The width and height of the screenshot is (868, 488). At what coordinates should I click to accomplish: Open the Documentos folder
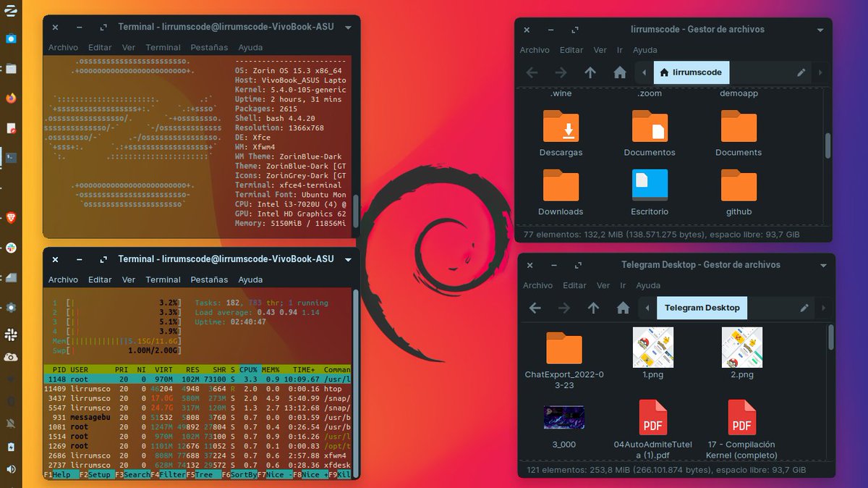[x=650, y=134]
